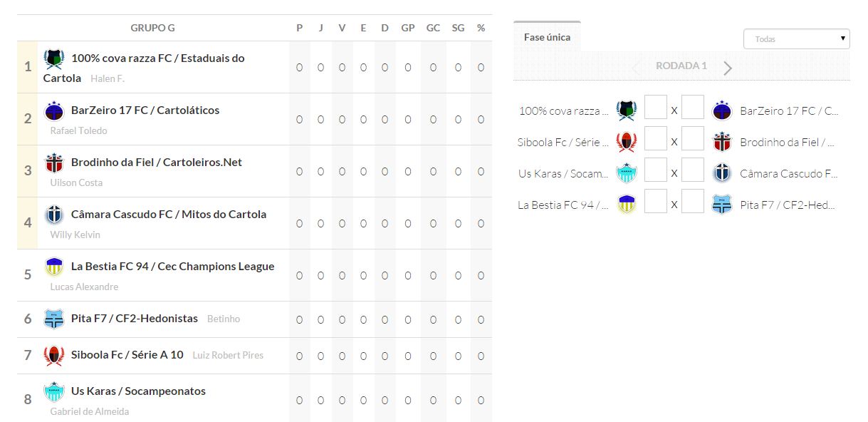The height and width of the screenshot is (422, 868).
Task: Click Câmara Cascudo crest in the match list
Action: point(722,173)
